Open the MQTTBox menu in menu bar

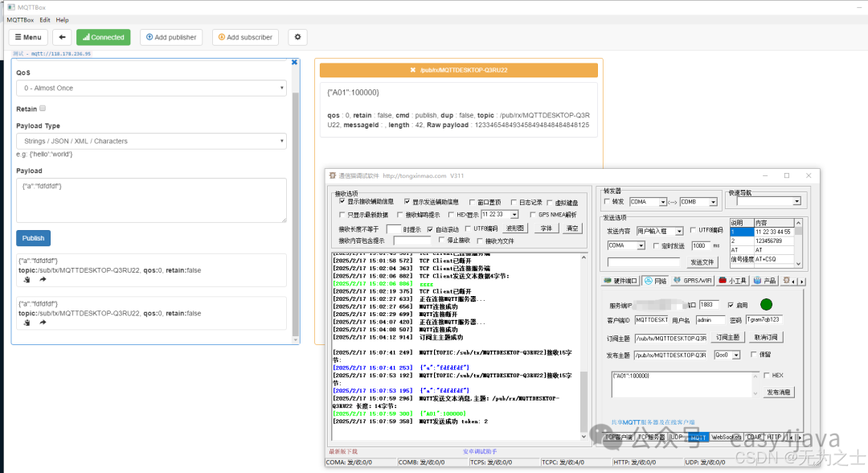(20, 20)
